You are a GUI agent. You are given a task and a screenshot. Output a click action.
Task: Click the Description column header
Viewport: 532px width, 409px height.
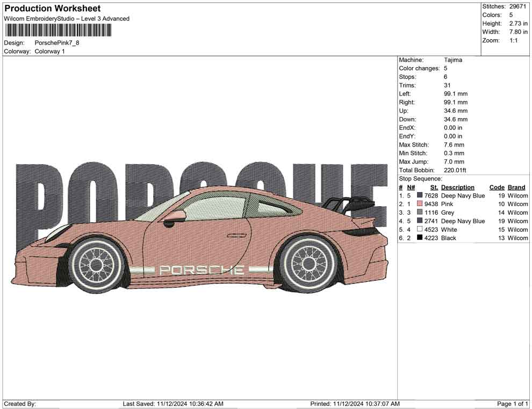(x=457, y=187)
